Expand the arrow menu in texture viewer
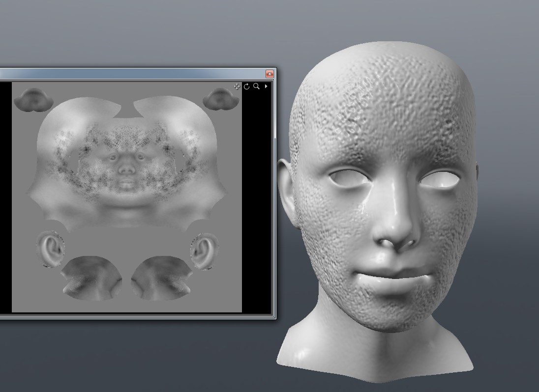The image size is (539, 392). point(266,86)
